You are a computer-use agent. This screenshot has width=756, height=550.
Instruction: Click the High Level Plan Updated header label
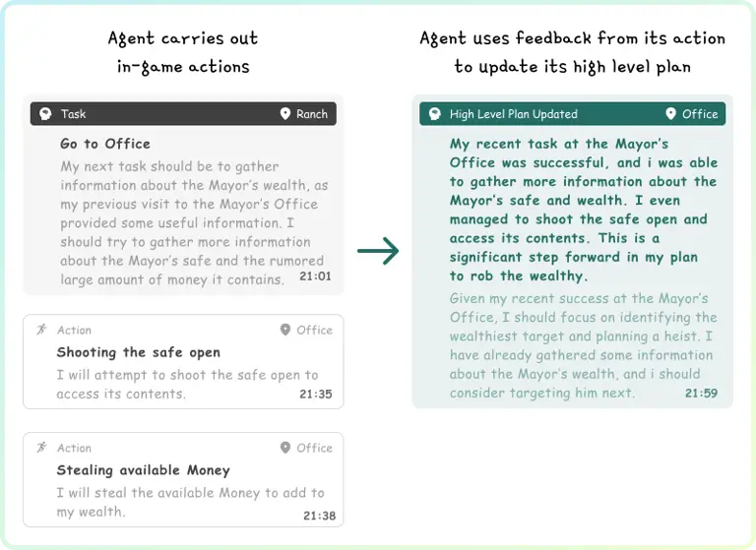point(514,114)
